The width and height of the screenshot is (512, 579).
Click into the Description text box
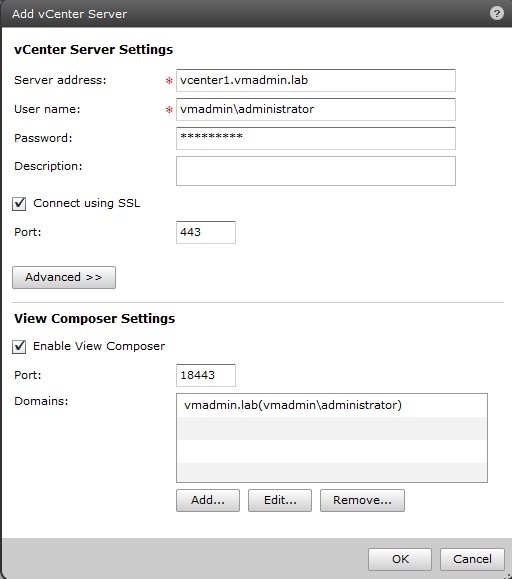(316, 171)
